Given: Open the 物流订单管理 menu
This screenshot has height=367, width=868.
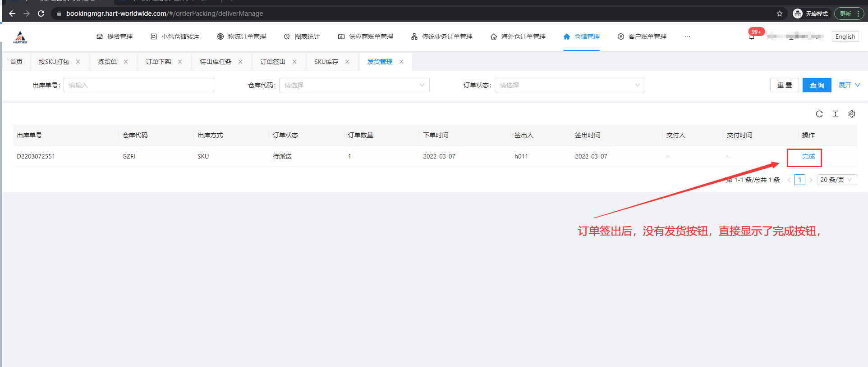Looking at the screenshot, I should (x=242, y=36).
